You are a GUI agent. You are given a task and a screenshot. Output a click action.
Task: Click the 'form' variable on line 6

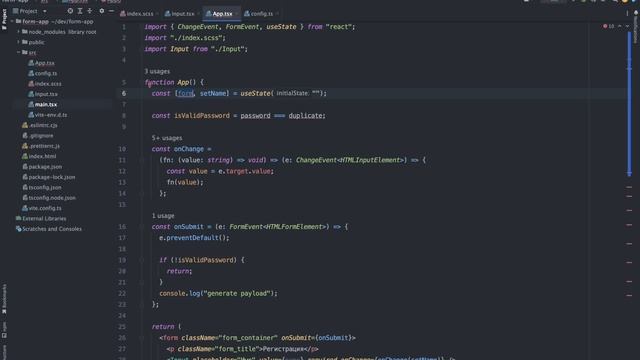click(185, 93)
